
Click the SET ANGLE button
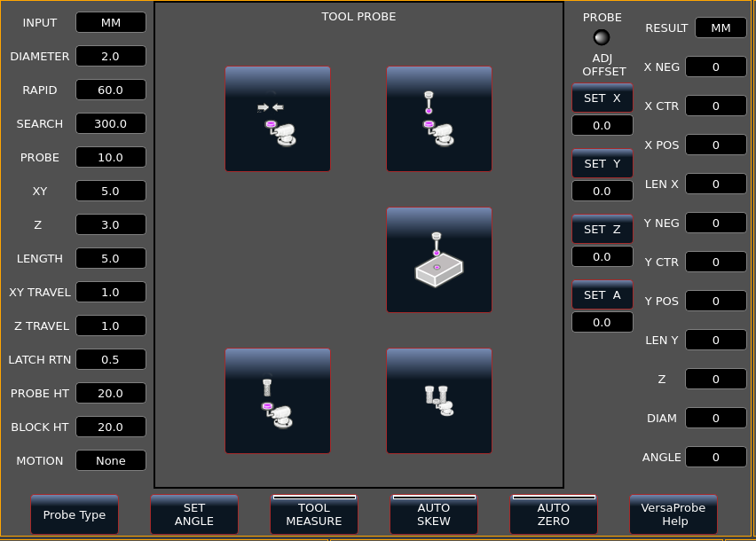[194, 514]
